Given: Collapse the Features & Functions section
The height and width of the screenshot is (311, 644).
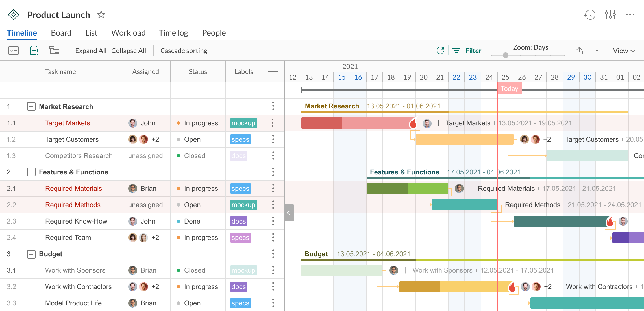Looking at the screenshot, I should pyautogui.click(x=31, y=172).
